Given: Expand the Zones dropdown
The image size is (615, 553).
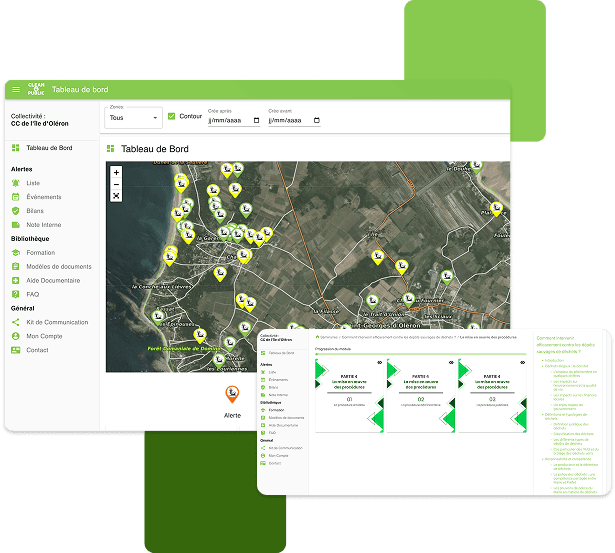Looking at the screenshot, I should [x=133, y=118].
